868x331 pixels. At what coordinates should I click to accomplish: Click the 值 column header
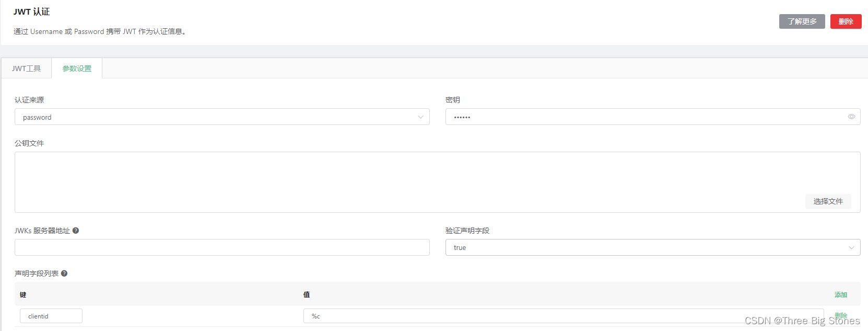pos(307,295)
